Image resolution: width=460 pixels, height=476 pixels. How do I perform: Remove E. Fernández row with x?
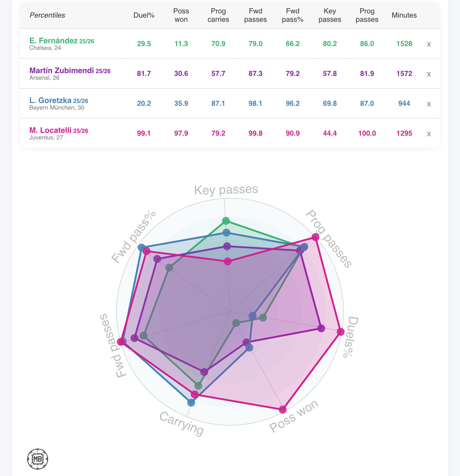[429, 44]
